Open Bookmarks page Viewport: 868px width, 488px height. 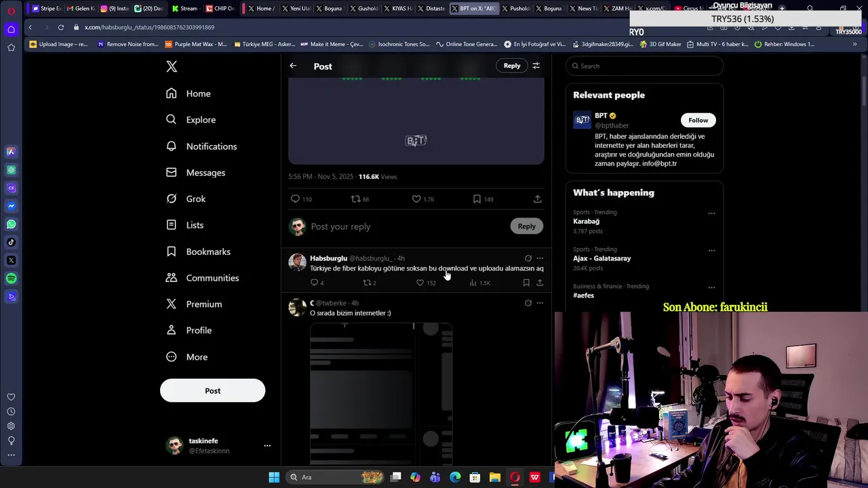click(x=199, y=251)
